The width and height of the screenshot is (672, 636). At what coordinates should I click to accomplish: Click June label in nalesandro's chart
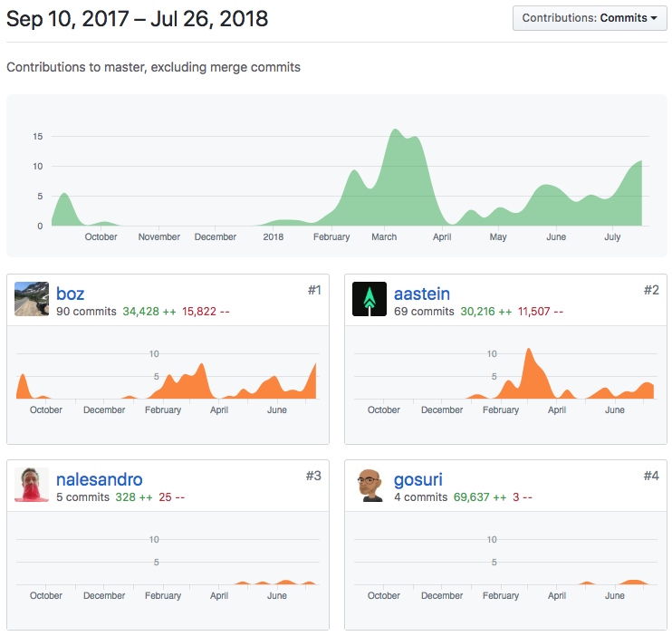277,596
